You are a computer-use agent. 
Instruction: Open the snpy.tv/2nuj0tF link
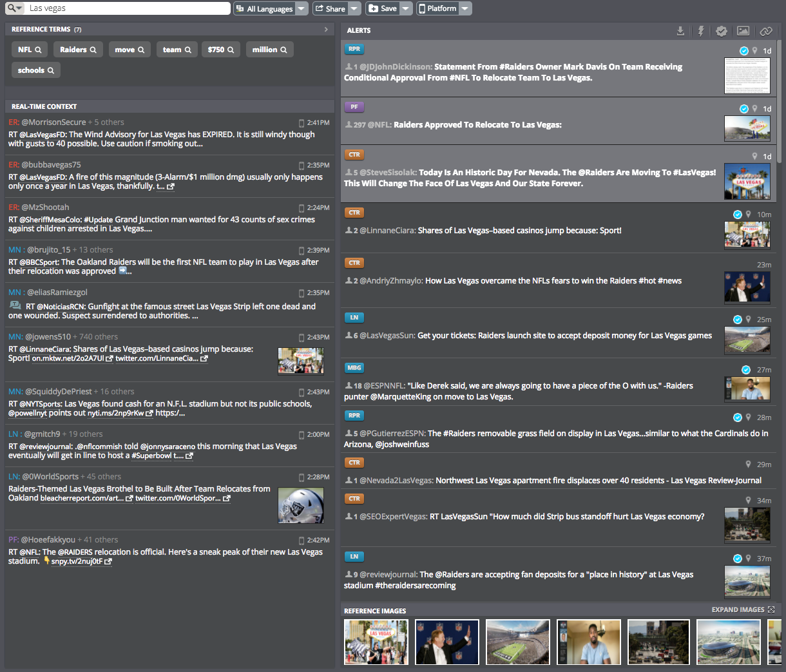[81, 561]
